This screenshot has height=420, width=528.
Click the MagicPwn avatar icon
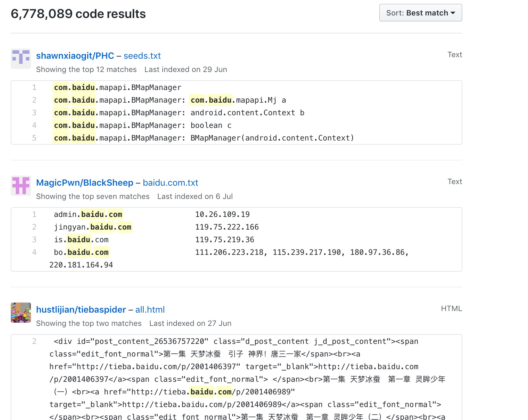pos(21,186)
